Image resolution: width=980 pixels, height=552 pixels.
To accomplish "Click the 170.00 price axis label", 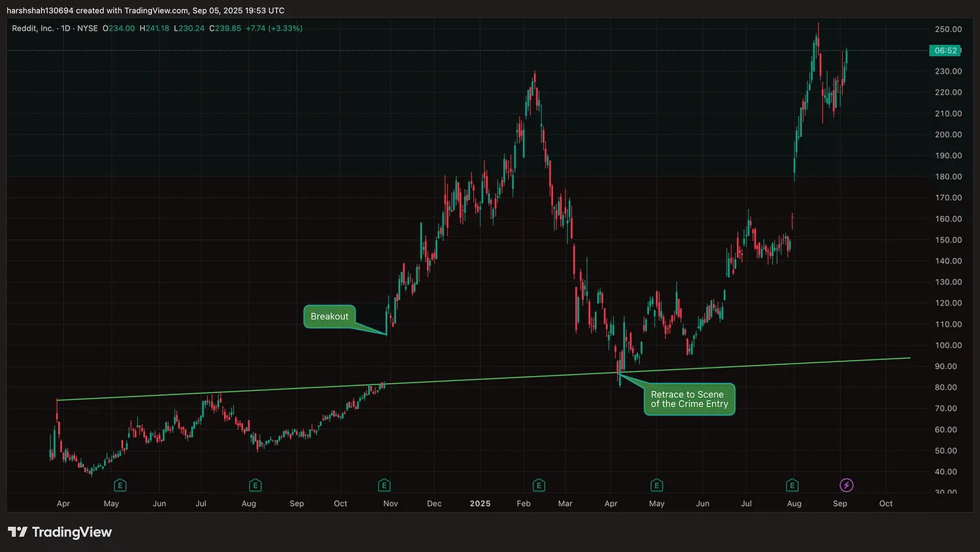I will (x=948, y=198).
